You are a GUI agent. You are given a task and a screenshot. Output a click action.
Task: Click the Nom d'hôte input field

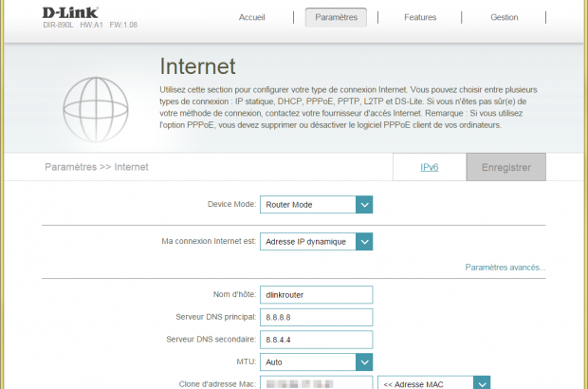tap(317, 295)
